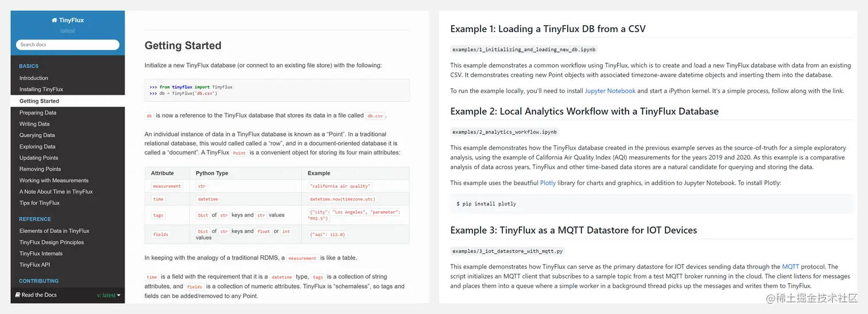Open Querying Data sidebar page
868x314 pixels.
[37, 135]
